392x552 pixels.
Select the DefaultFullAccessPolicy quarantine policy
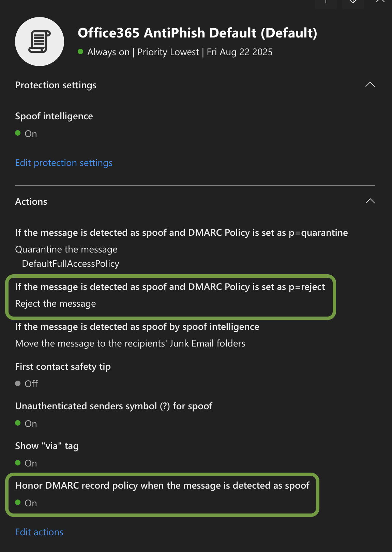click(70, 263)
